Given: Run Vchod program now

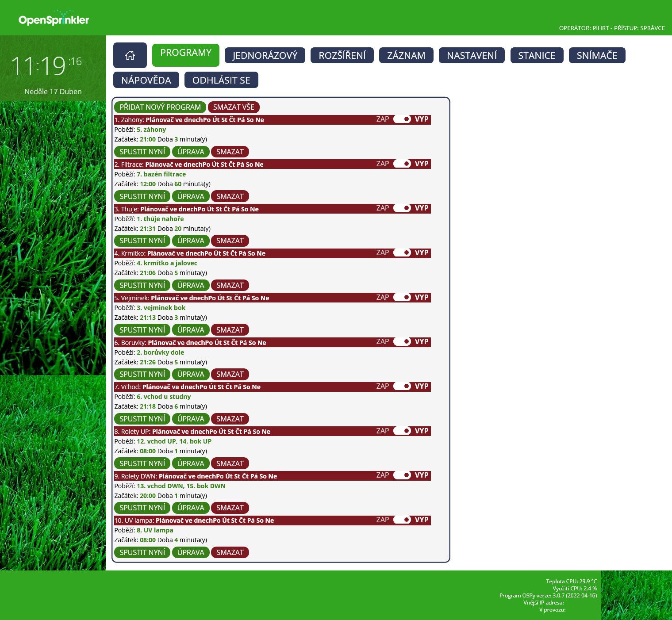Looking at the screenshot, I should click(142, 419).
